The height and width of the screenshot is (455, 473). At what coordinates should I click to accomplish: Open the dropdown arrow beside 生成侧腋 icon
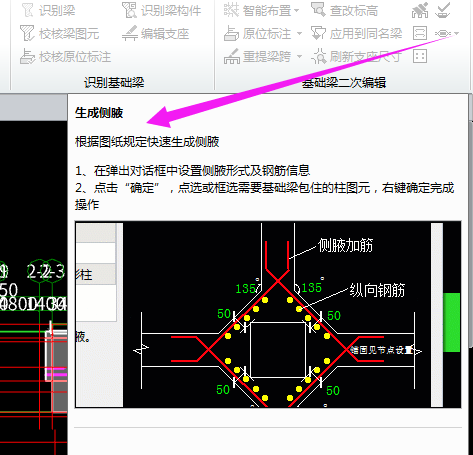click(x=456, y=33)
